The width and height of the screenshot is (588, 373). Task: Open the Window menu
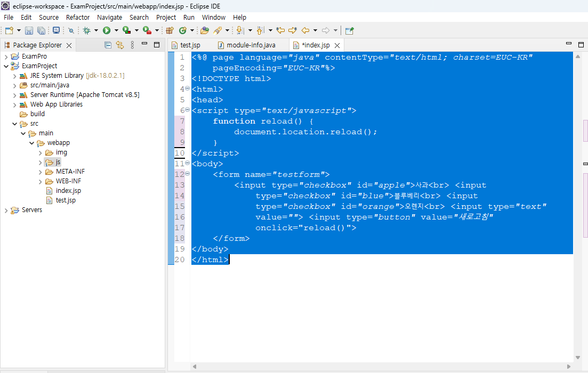coord(214,17)
